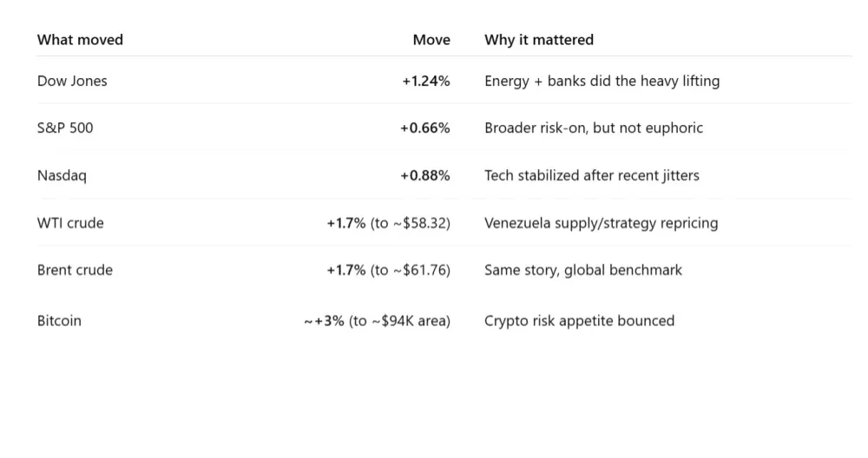Click the "Why it mattered" column header
868x458 pixels.
pyautogui.click(x=539, y=40)
